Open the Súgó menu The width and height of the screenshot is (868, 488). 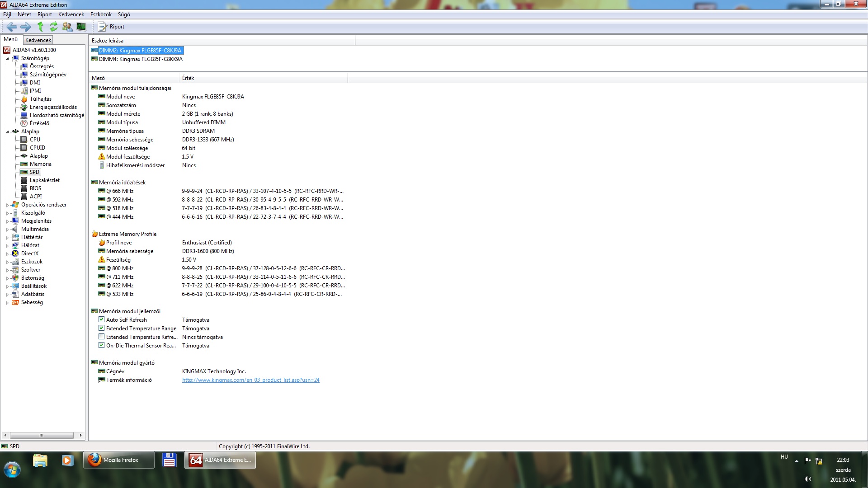(124, 14)
